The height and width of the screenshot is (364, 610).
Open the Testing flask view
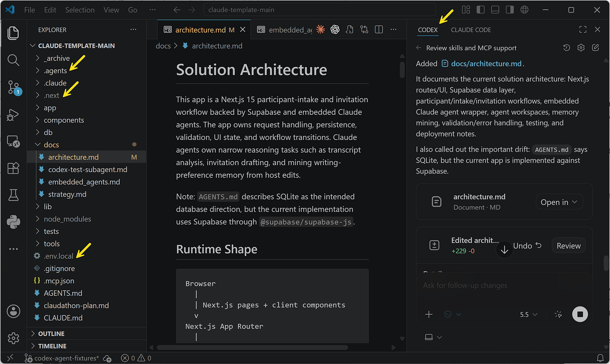(x=13, y=195)
